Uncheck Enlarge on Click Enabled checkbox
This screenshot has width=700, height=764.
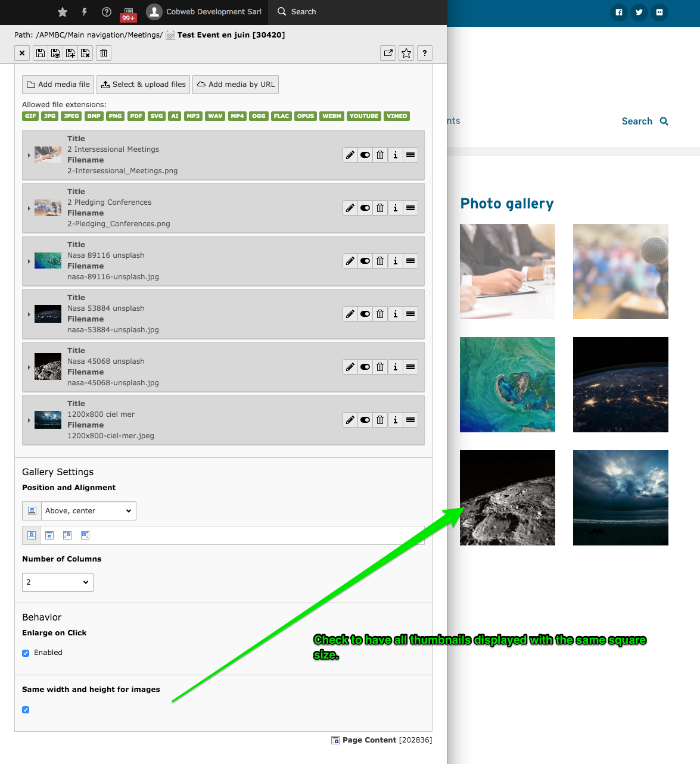26,653
